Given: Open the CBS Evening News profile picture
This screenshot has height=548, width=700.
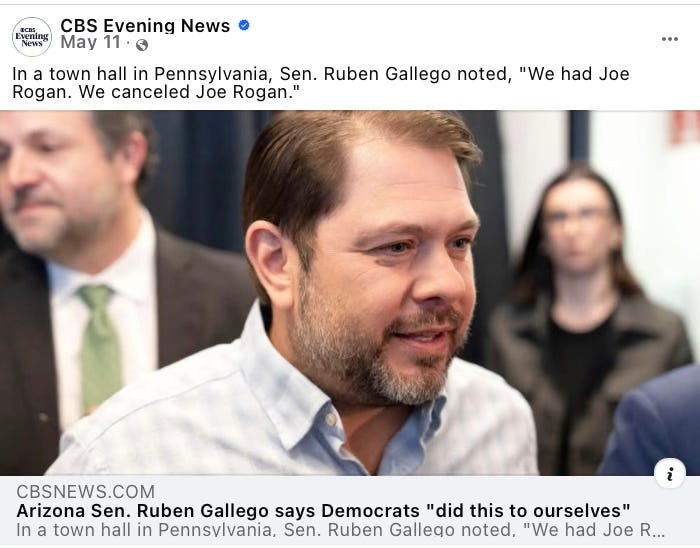Looking at the screenshot, I should coord(32,37).
